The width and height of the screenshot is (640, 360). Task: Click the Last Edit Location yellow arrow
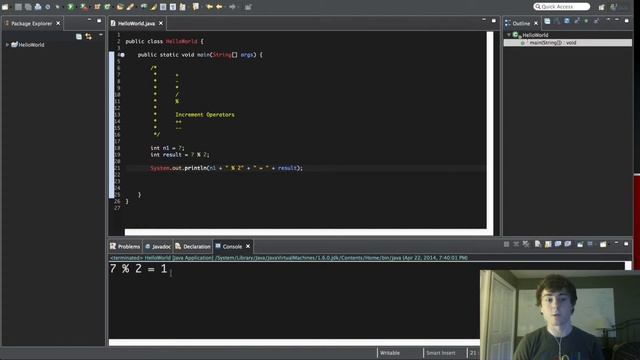pyautogui.click(x=209, y=7)
